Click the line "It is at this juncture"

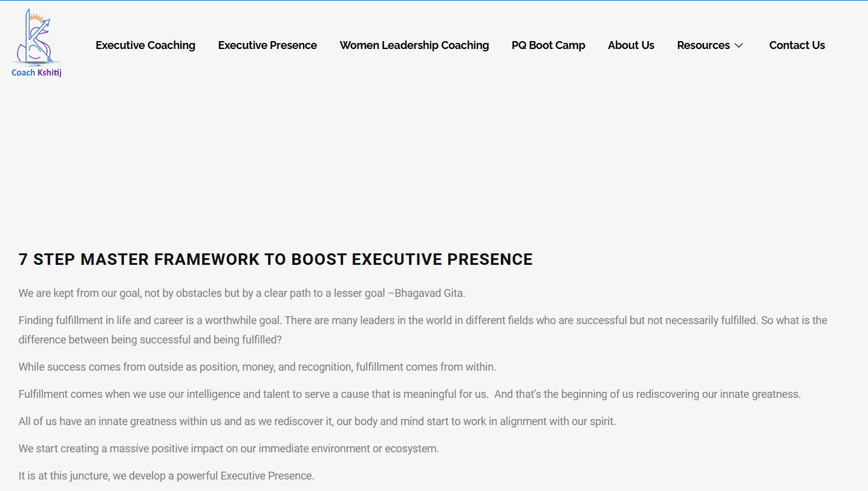click(x=166, y=476)
